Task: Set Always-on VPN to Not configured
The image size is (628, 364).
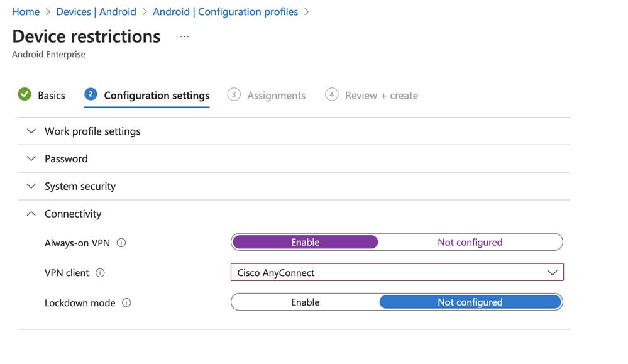Action: [x=470, y=242]
